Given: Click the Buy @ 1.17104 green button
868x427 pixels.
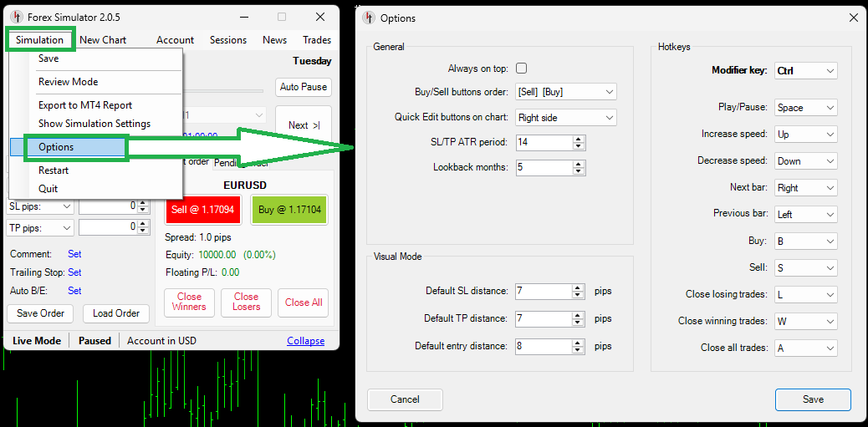Looking at the screenshot, I should click(x=289, y=210).
